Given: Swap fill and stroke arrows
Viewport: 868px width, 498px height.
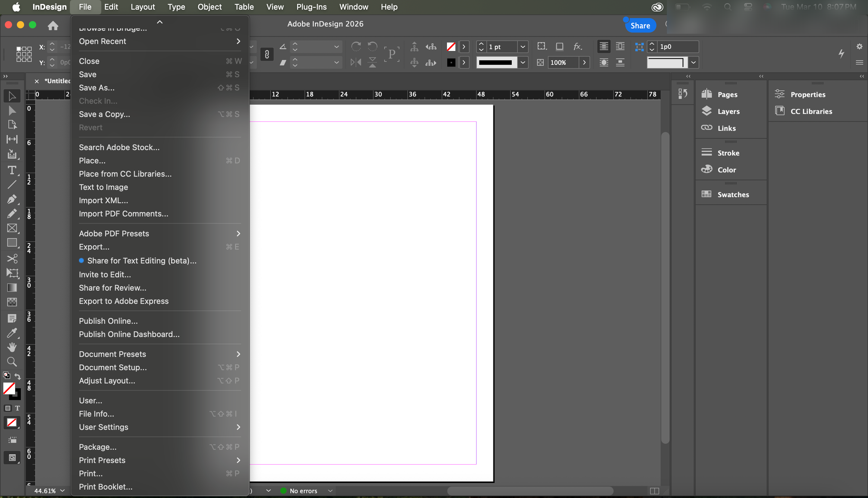Looking at the screenshot, I should [x=18, y=376].
